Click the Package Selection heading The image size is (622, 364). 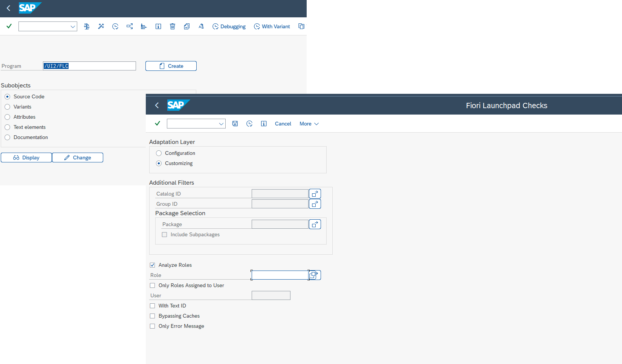coord(180,213)
